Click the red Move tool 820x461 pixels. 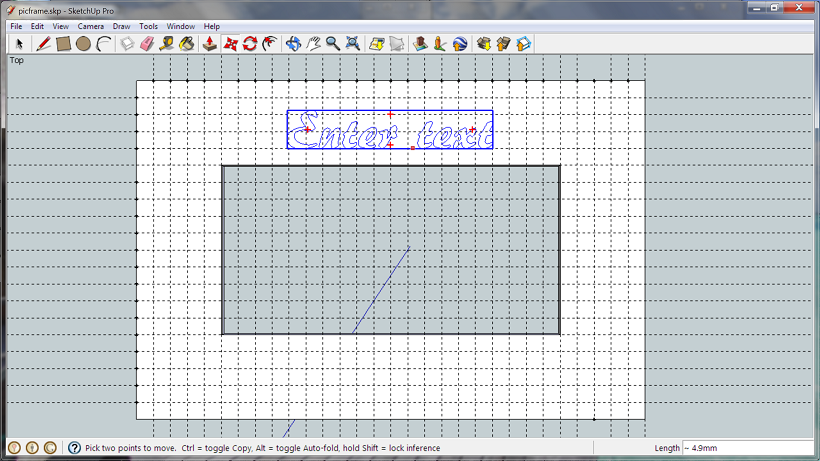coord(230,44)
